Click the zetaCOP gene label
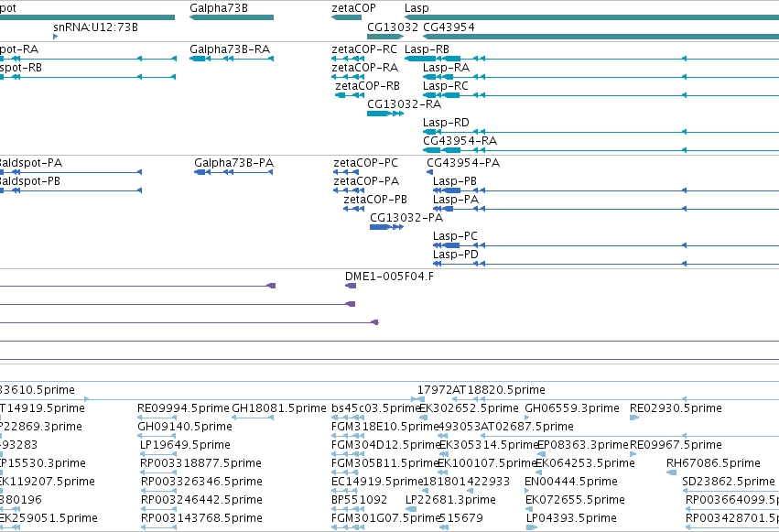Screen dimensions: 779x532 pyautogui.click(x=353, y=8)
